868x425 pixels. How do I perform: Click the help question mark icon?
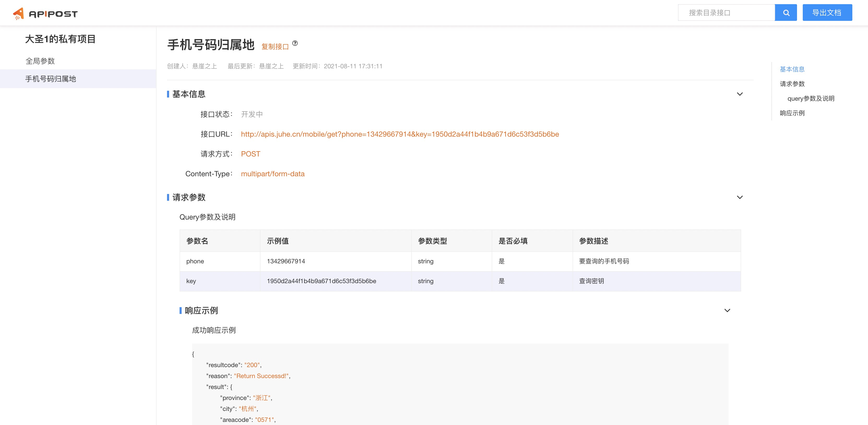tap(295, 43)
